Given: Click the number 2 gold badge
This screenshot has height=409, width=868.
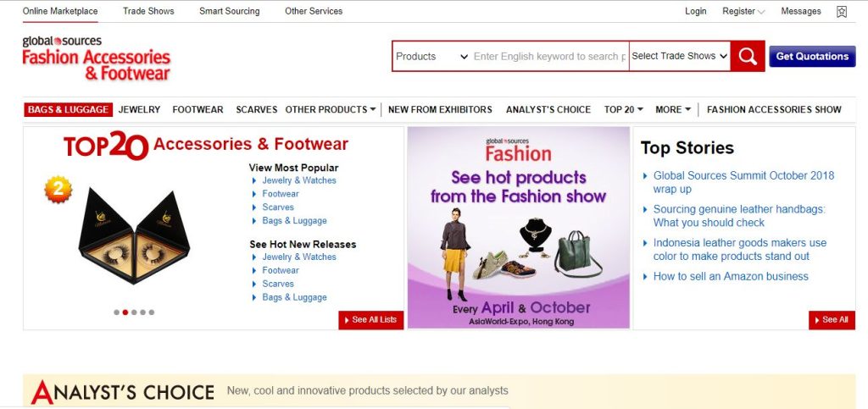Looking at the screenshot, I should coord(58,189).
